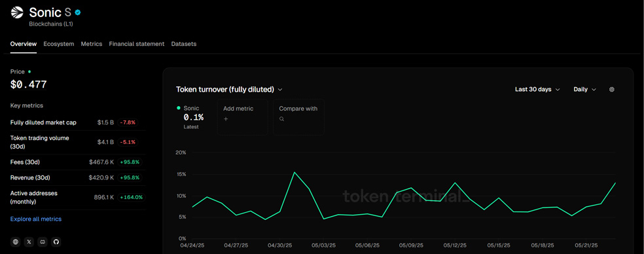
Task: Click the 05/21/25 x-axis date label
Action: click(x=587, y=245)
